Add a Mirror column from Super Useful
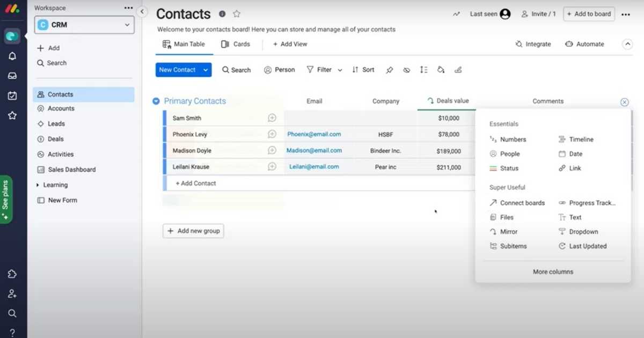This screenshot has width=644, height=338. 507,231
